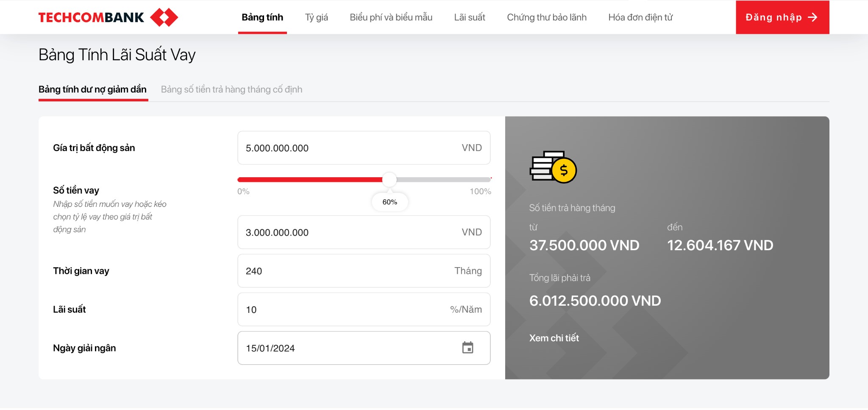The height and width of the screenshot is (410, 868).
Task: Click the loan ratio slider handle
Action: (389, 180)
